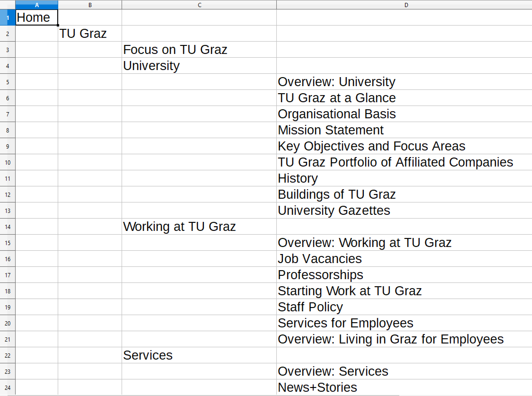
Task: Select the column B header
Action: click(x=90, y=5)
